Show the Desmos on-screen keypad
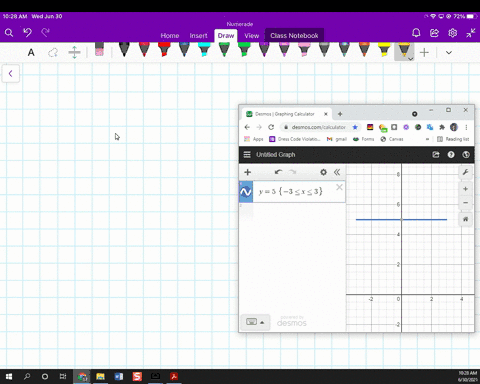480x384 pixels. pos(255,322)
